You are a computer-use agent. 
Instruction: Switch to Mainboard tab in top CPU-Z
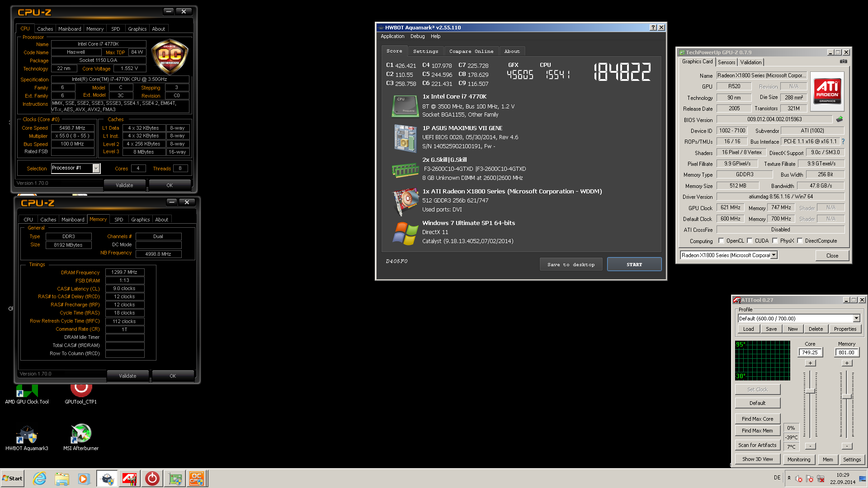pyautogui.click(x=70, y=29)
